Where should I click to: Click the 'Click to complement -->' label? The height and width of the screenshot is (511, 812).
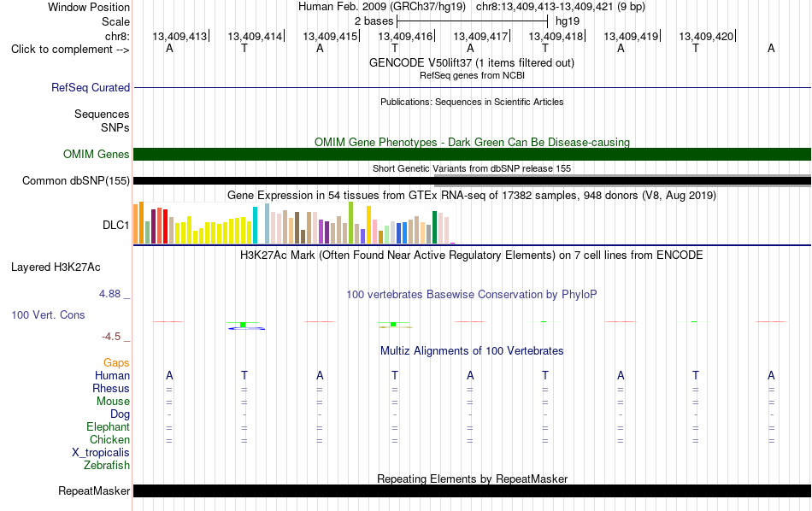click(x=70, y=50)
